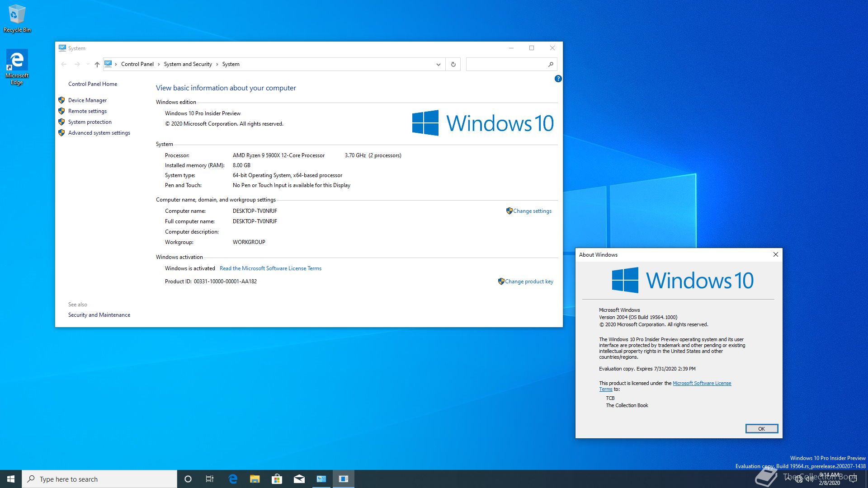
Task: Switch to System Control Panel taskbar button
Action: tap(321, 479)
